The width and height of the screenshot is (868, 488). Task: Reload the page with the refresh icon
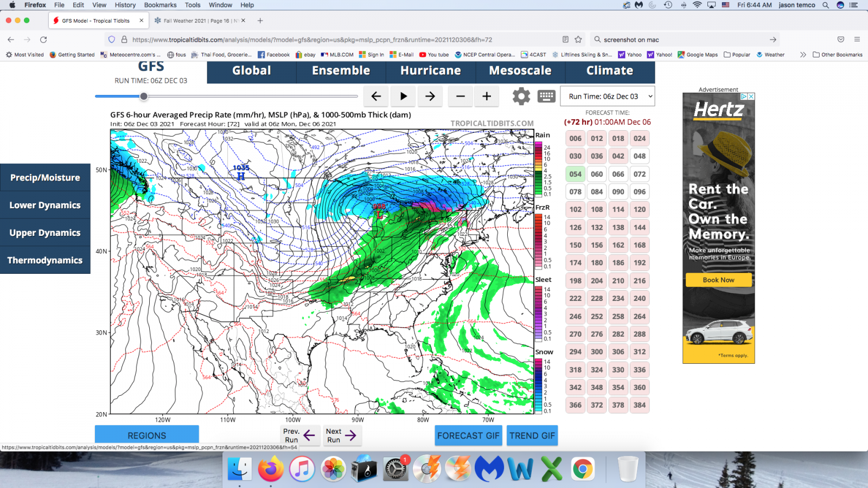pyautogui.click(x=43, y=39)
